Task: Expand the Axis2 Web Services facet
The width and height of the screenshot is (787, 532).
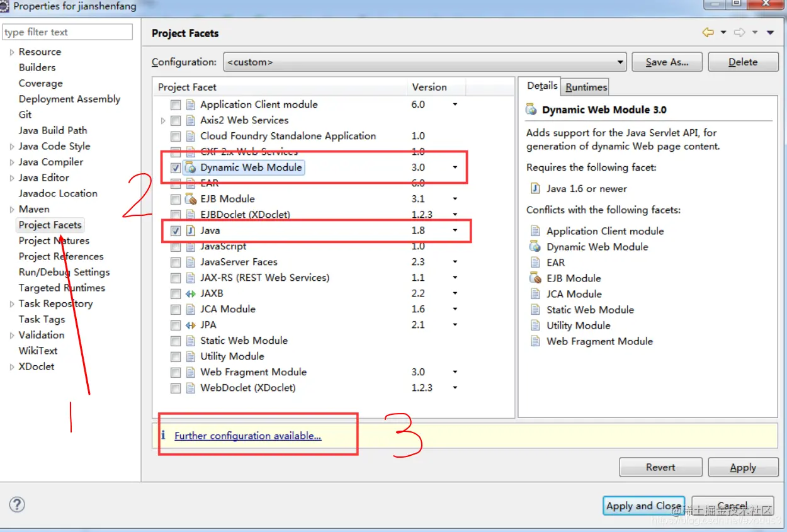Action: (x=163, y=120)
